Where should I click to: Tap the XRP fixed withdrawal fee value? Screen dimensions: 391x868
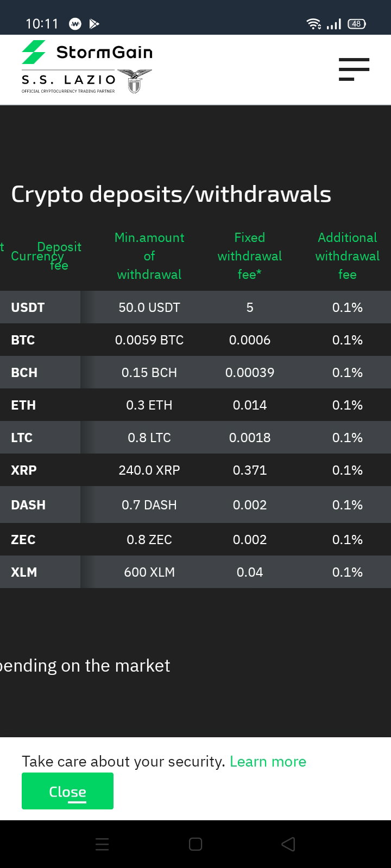click(250, 470)
